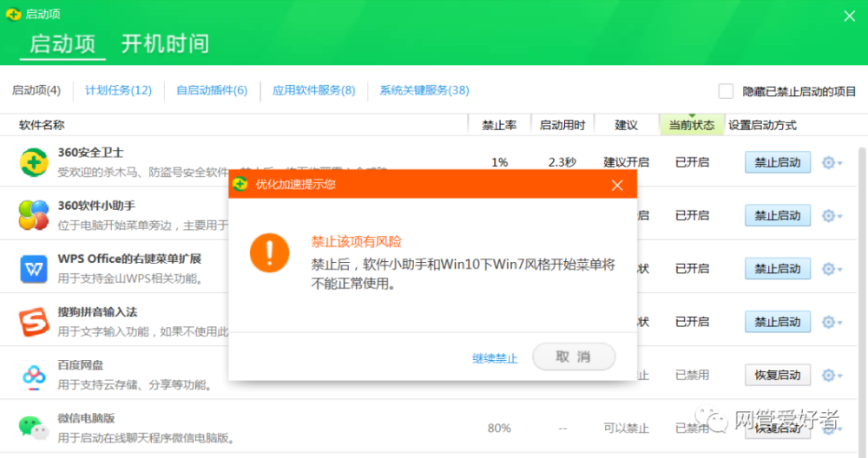Click 建议开启 text in 360安全卫士 row

[x=626, y=162]
